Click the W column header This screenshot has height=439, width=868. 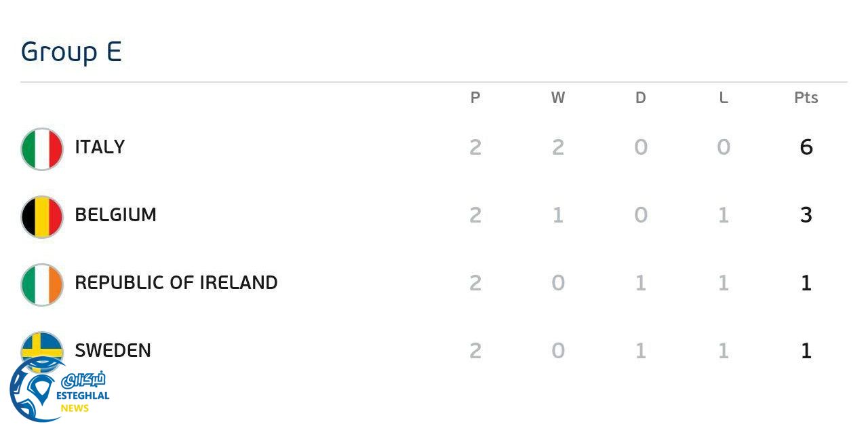pos(558,98)
